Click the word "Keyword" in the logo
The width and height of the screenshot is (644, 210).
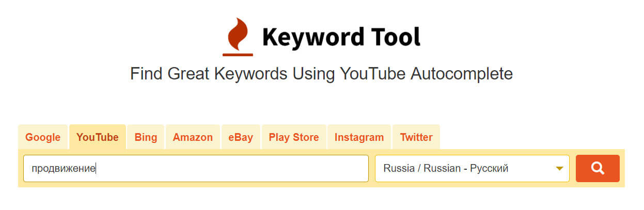click(x=311, y=37)
